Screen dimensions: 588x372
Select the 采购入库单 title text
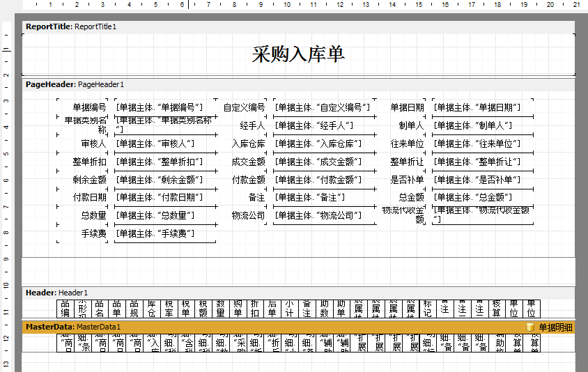pyautogui.click(x=298, y=54)
